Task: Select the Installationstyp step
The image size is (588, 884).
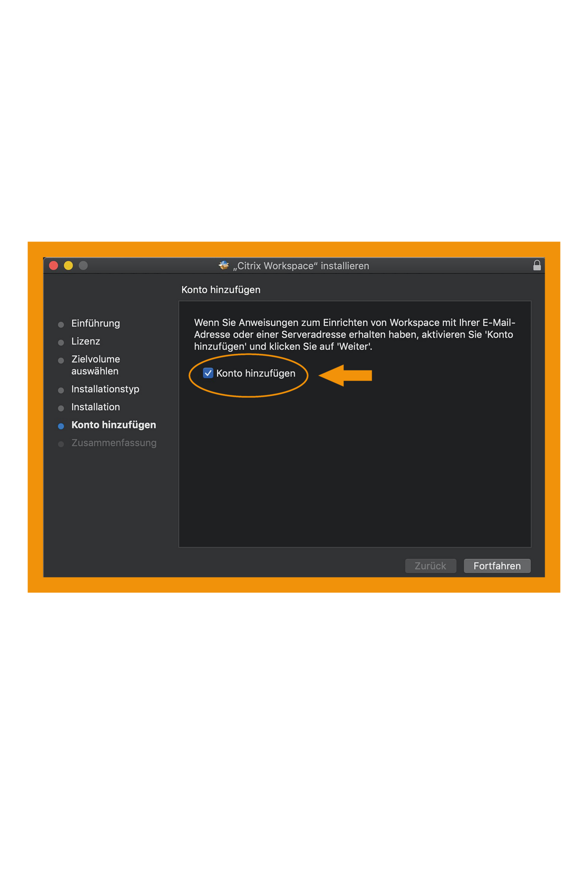Action: tap(105, 389)
